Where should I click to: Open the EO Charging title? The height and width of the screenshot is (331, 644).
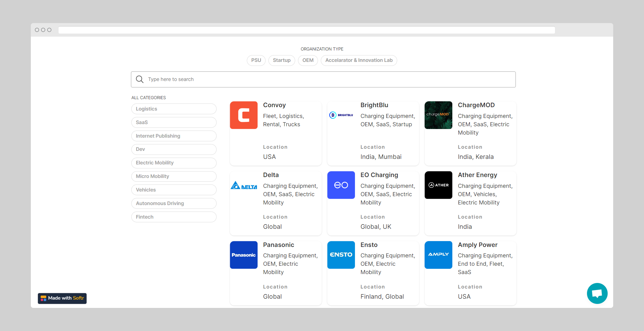pyautogui.click(x=379, y=175)
